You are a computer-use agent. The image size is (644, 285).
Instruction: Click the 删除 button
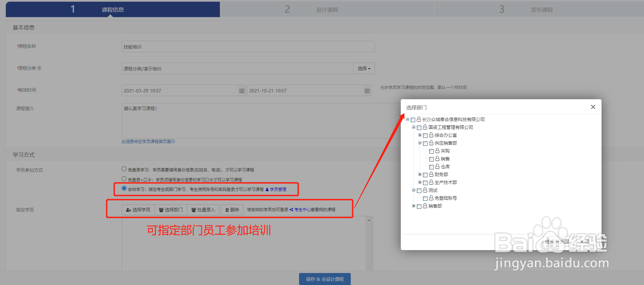[x=232, y=210]
